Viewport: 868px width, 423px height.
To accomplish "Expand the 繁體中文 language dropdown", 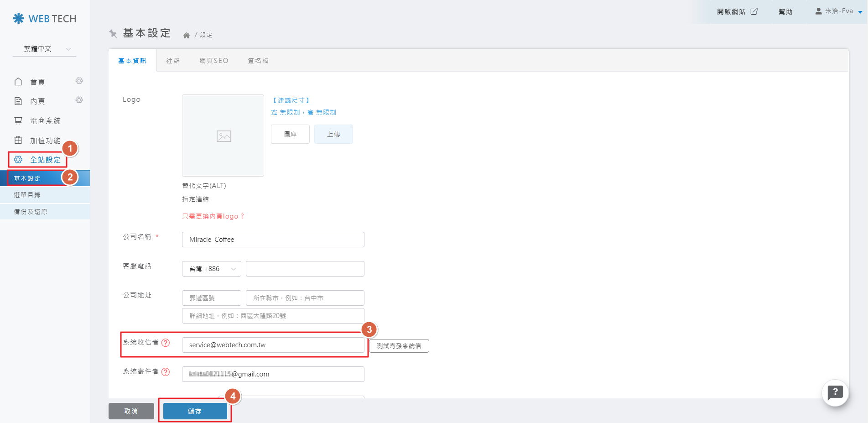I will click(x=44, y=49).
